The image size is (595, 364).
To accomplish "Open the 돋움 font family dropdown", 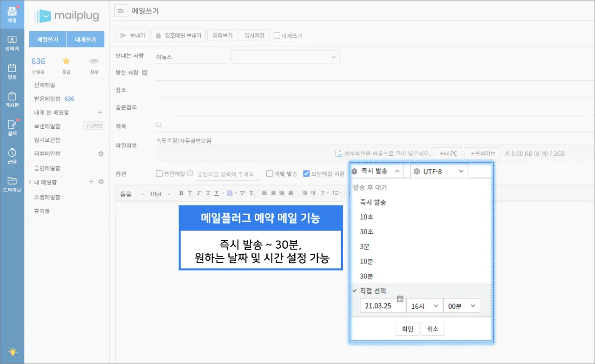I will tap(132, 194).
